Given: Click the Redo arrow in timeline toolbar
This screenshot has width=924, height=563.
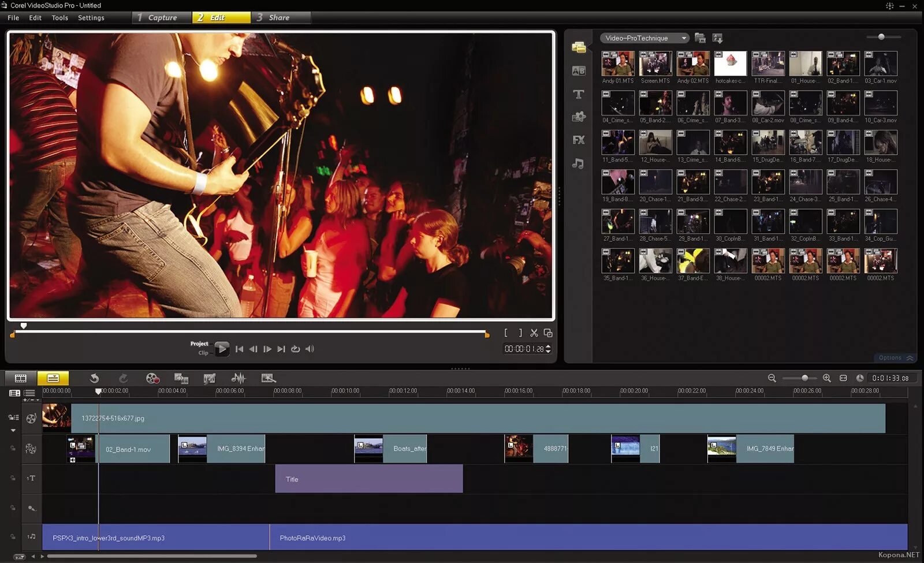Looking at the screenshot, I should pyautogui.click(x=123, y=378).
